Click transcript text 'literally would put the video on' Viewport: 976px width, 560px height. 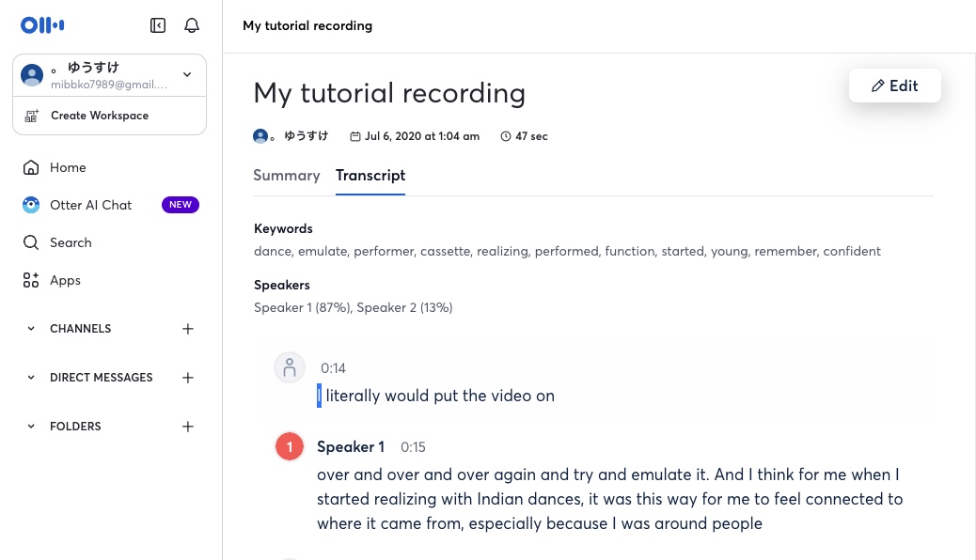(x=440, y=396)
